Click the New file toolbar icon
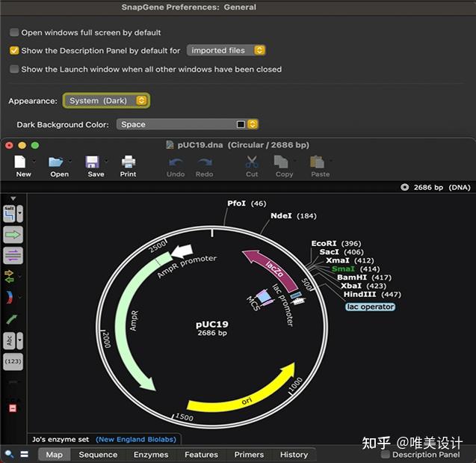Image resolution: width=476 pixels, height=463 pixels. coord(20,162)
